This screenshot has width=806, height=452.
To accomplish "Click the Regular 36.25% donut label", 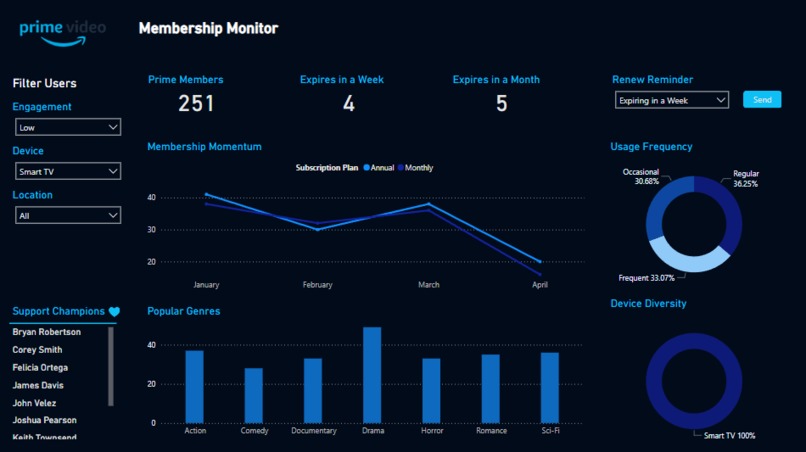I will pos(746,178).
